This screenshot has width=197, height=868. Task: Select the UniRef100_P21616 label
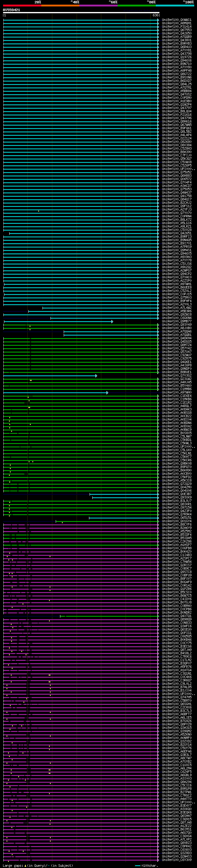(x=177, y=115)
